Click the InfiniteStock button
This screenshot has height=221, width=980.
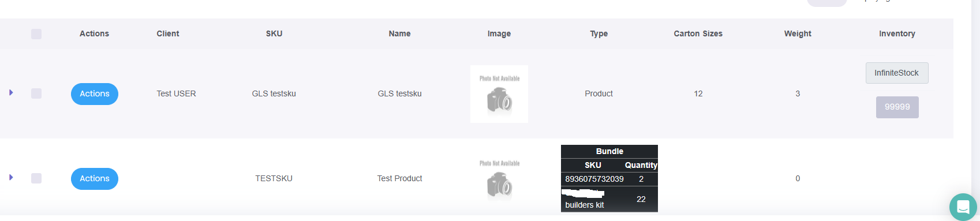click(x=897, y=73)
